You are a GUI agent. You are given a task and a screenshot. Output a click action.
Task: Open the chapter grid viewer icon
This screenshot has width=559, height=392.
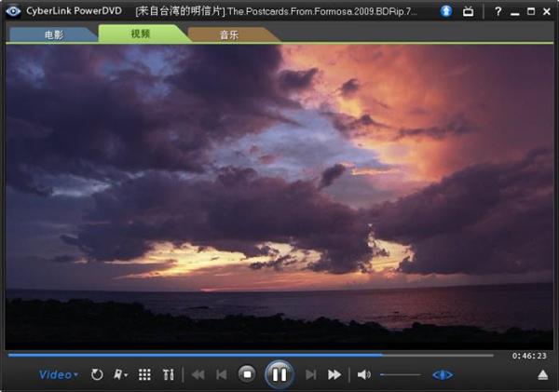144,374
